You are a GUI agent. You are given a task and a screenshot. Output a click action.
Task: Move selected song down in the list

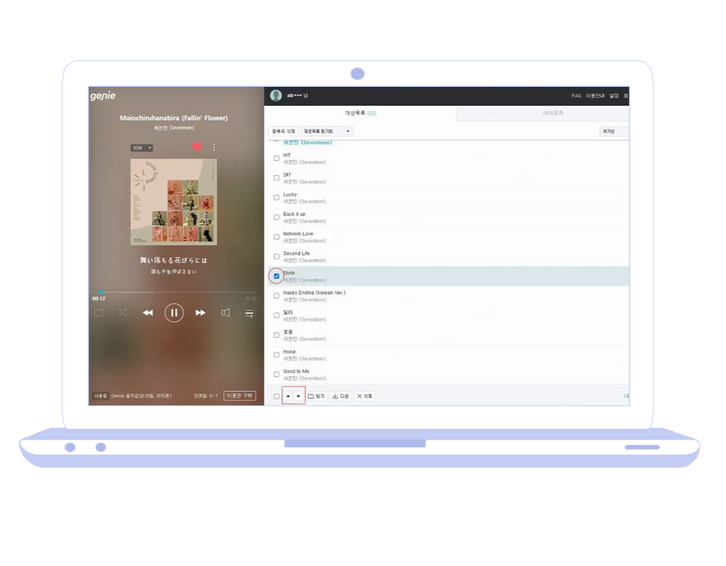298,396
